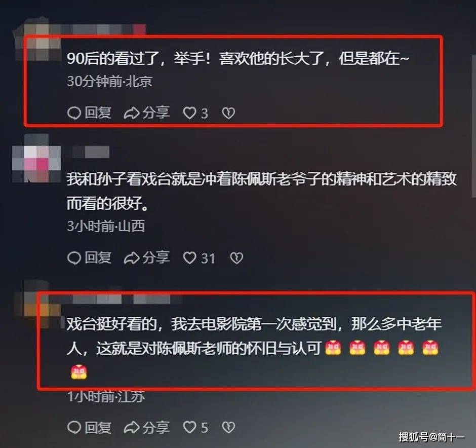The image size is (476, 448).
Task: Like the 90后 comment from 北京
Action: (x=196, y=114)
